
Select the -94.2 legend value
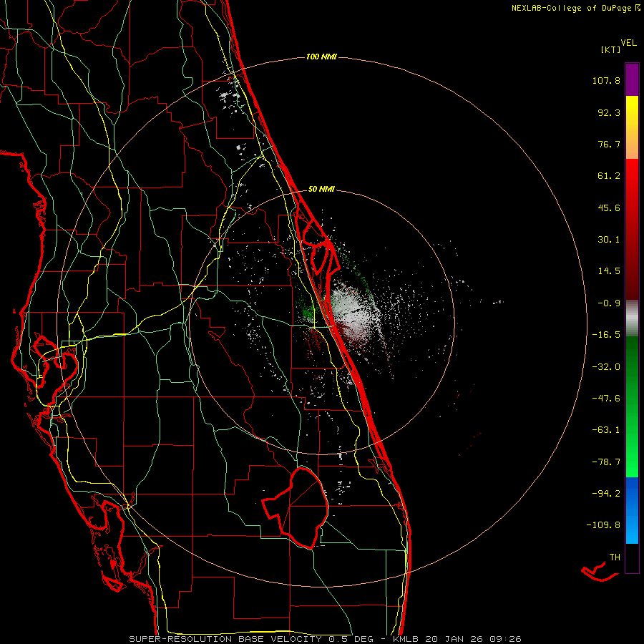606,493
